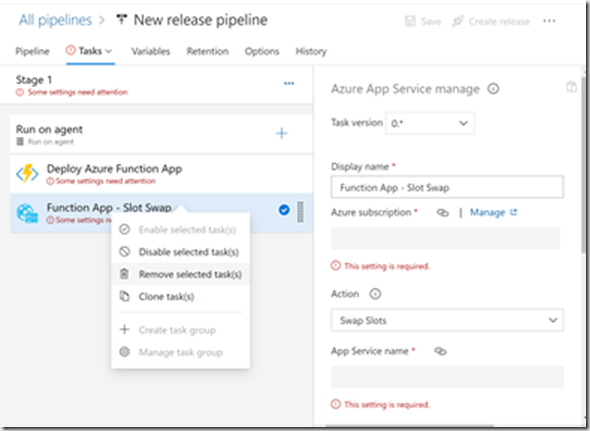Switch to the Variables tab

tap(151, 51)
